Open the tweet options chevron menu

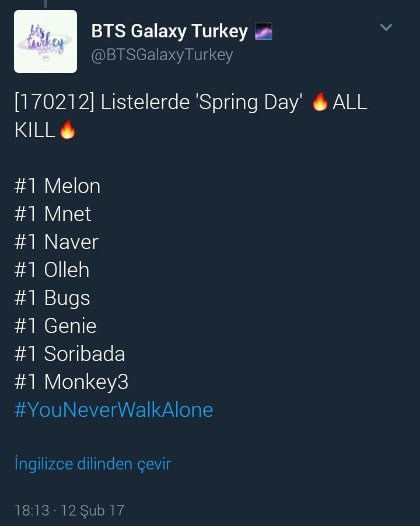coord(386,27)
